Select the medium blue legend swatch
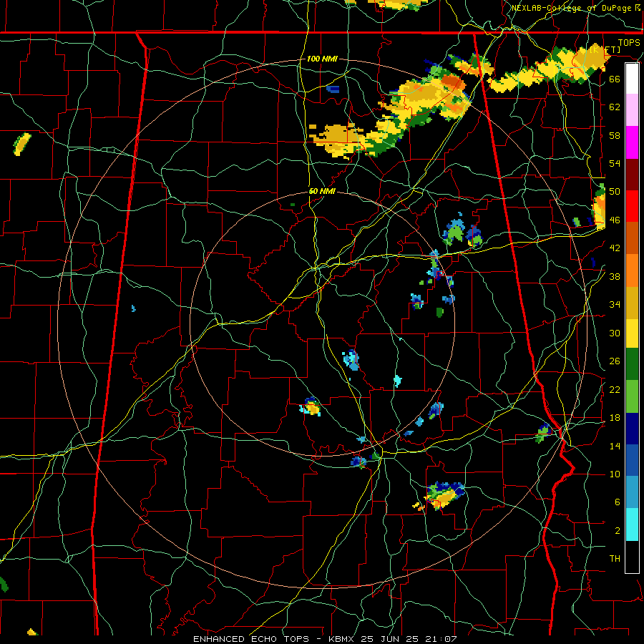The height and width of the screenshot is (644, 644). pyautogui.click(x=632, y=460)
